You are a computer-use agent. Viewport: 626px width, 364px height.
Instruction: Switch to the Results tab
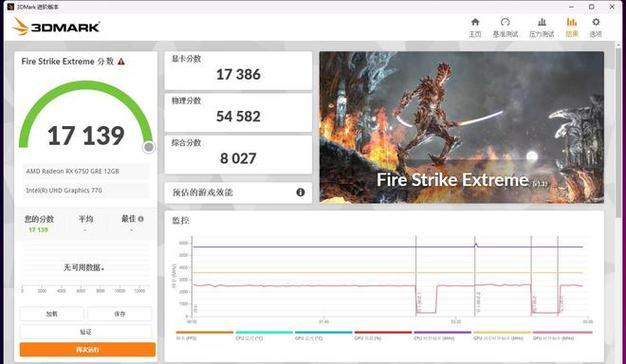point(572,27)
